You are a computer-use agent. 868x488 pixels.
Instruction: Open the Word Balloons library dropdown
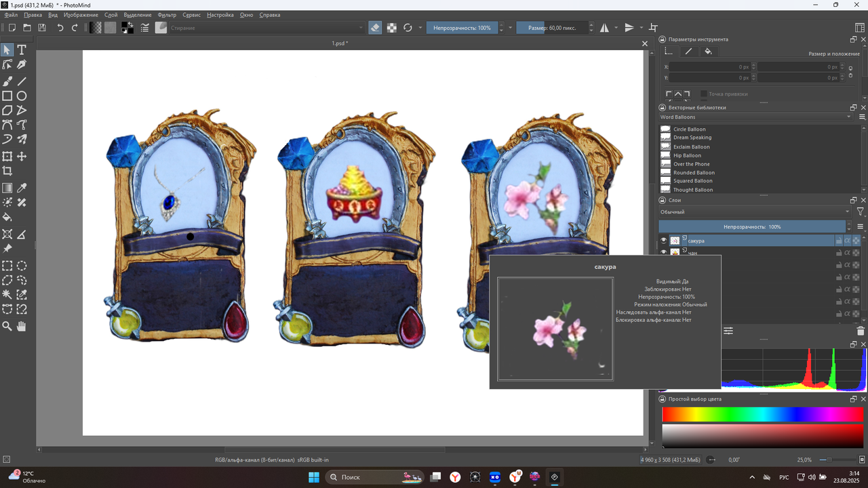point(755,117)
